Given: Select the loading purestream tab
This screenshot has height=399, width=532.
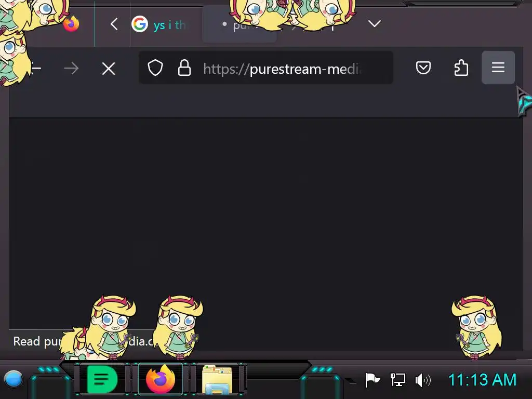Looking at the screenshot, I should (x=240, y=24).
